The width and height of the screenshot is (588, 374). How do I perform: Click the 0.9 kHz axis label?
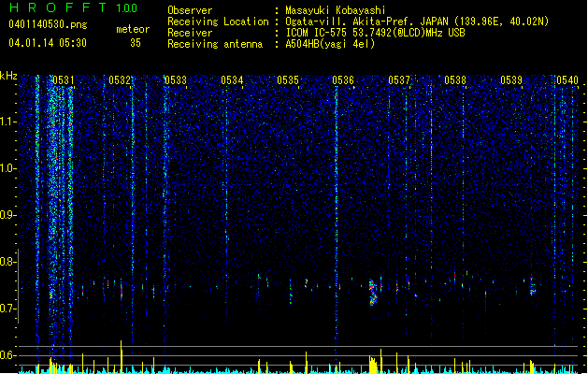pyautogui.click(x=7, y=215)
